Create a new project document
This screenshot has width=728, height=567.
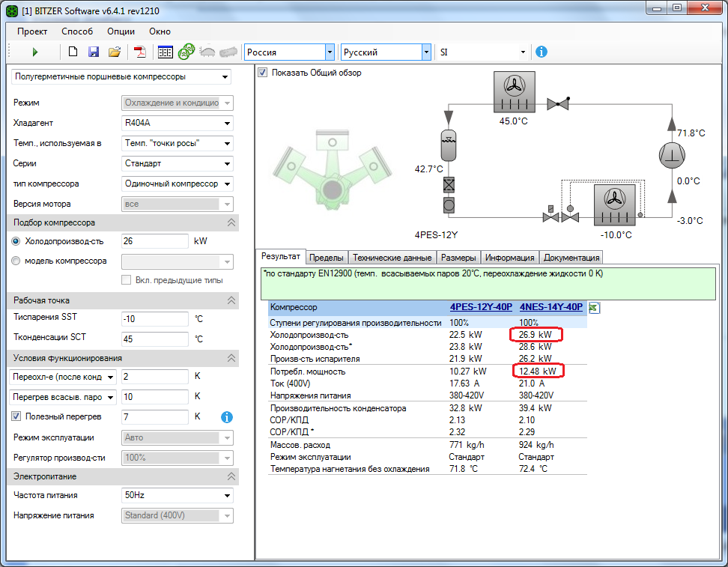73,52
